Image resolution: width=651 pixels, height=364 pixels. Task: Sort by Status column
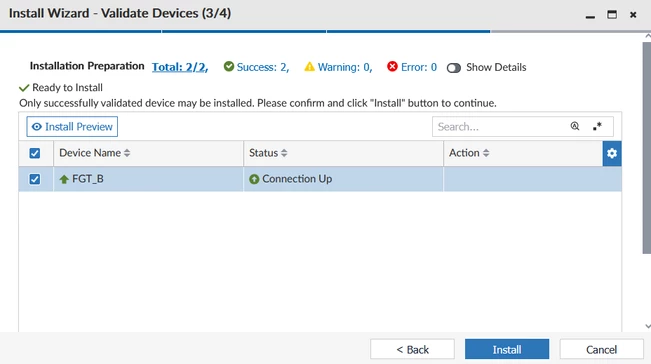[x=268, y=153]
